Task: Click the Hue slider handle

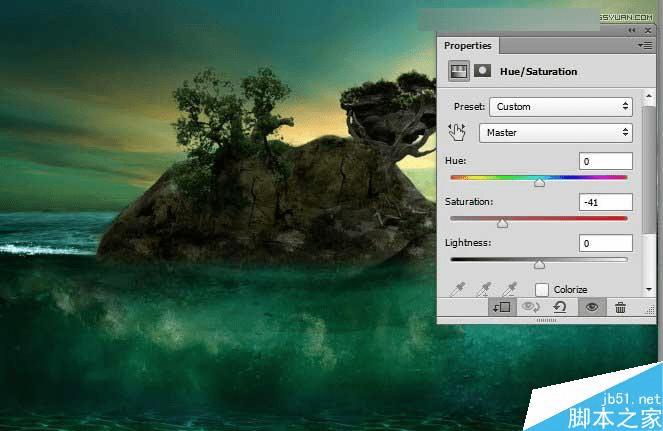Action: (539, 182)
